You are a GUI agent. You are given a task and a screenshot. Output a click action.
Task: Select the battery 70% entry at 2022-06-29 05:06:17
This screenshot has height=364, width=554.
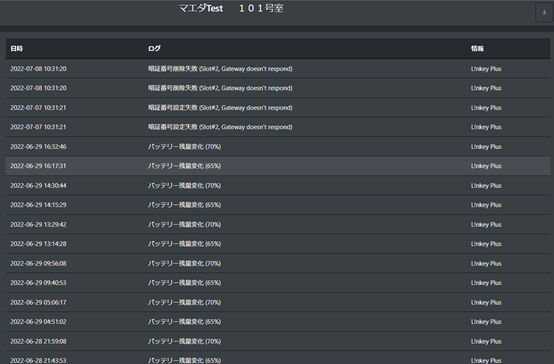pos(278,302)
